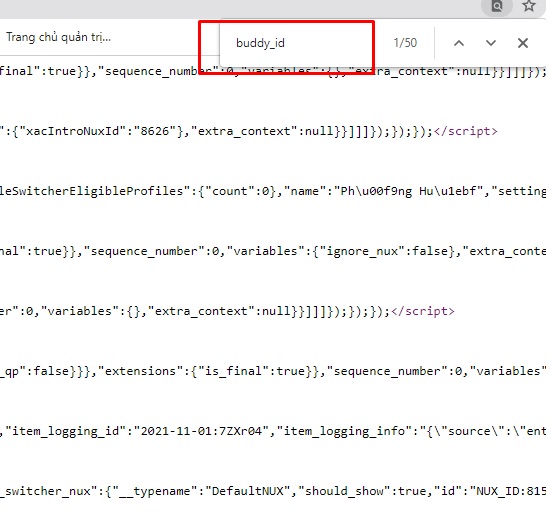
Task: Go to next find match arrow
Action: coord(491,43)
